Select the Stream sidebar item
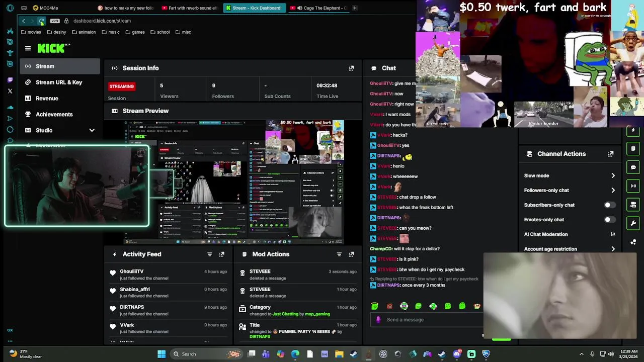Screen dimensions: 644x362 [60, 66]
